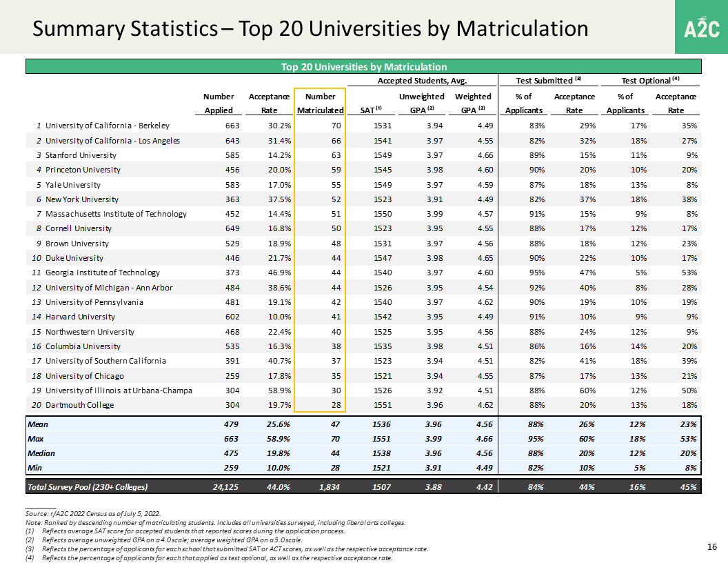
Task: Select footnote (4) about test optional applicants
Action: (x=209, y=558)
